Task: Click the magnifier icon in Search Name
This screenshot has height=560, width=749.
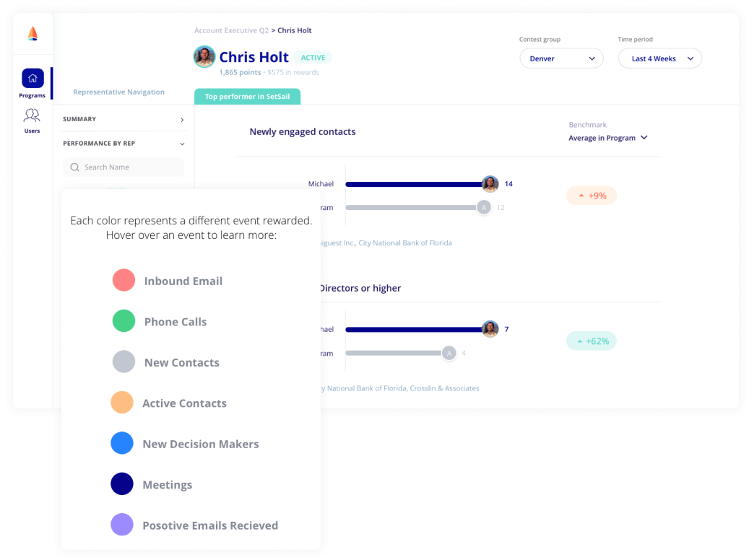Action: [x=74, y=167]
